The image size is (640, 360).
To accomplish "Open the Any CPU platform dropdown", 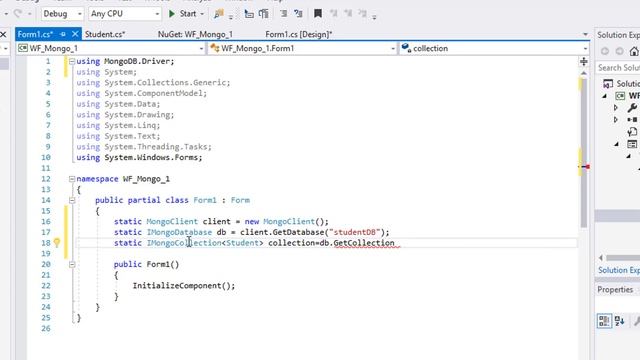I will tap(124, 14).
